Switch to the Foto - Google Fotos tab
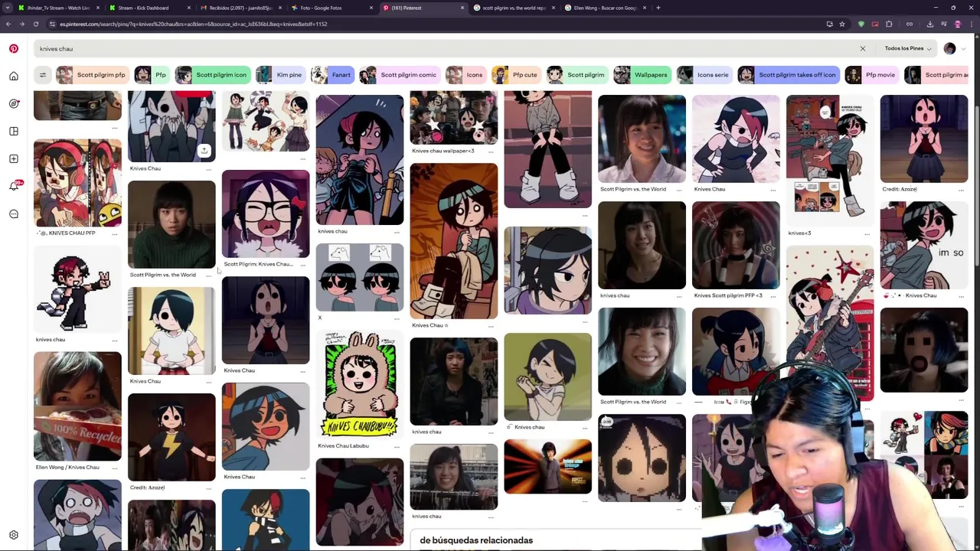 [332, 8]
